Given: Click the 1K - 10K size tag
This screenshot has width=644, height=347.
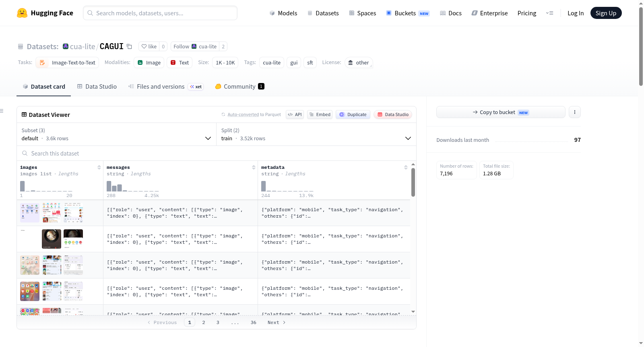Looking at the screenshot, I should pyautogui.click(x=225, y=62).
